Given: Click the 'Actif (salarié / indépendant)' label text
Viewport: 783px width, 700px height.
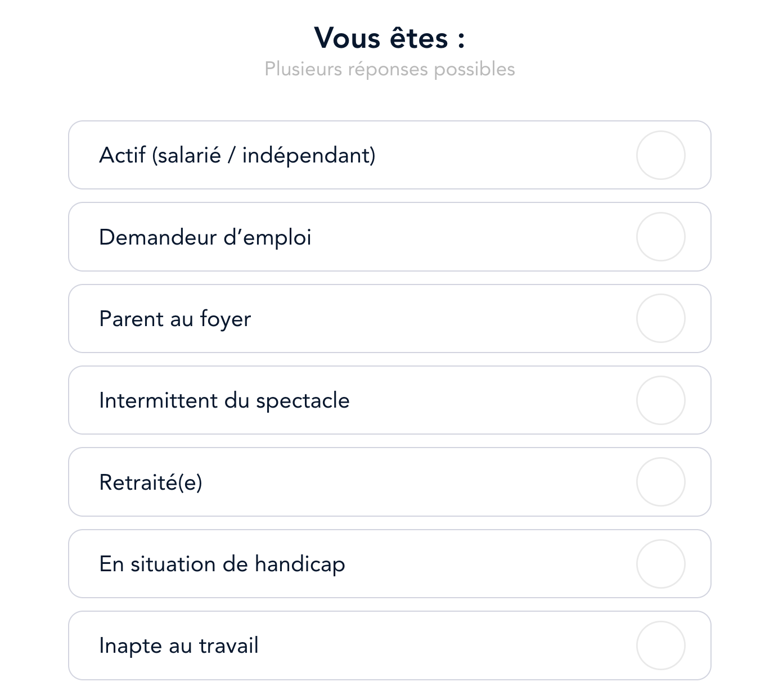Looking at the screenshot, I should click(x=237, y=155).
